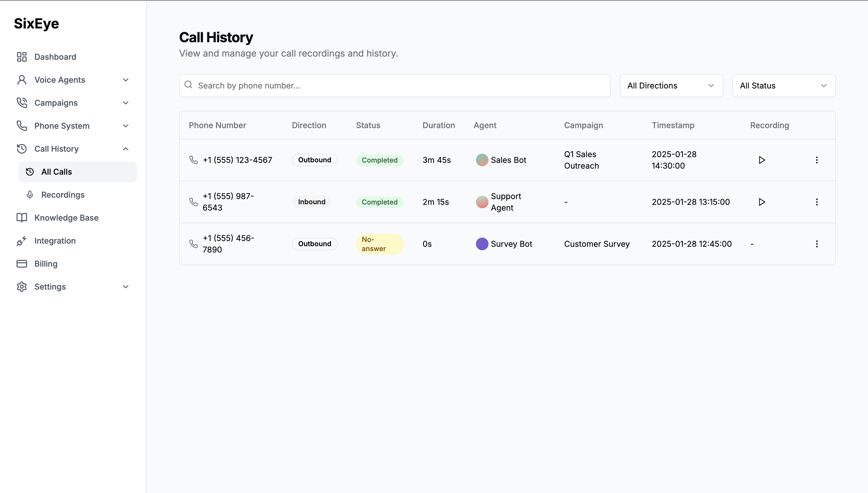
Task: Click phone icon beside +1 (555) 987-6543
Action: 193,202
